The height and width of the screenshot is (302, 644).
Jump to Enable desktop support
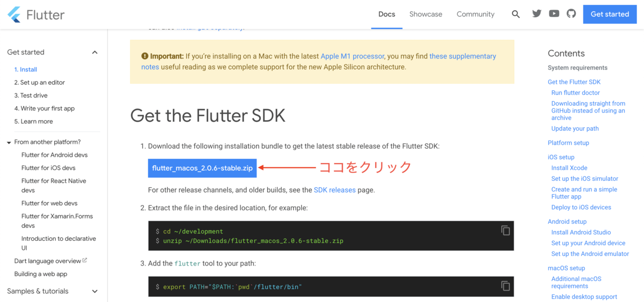tap(584, 297)
